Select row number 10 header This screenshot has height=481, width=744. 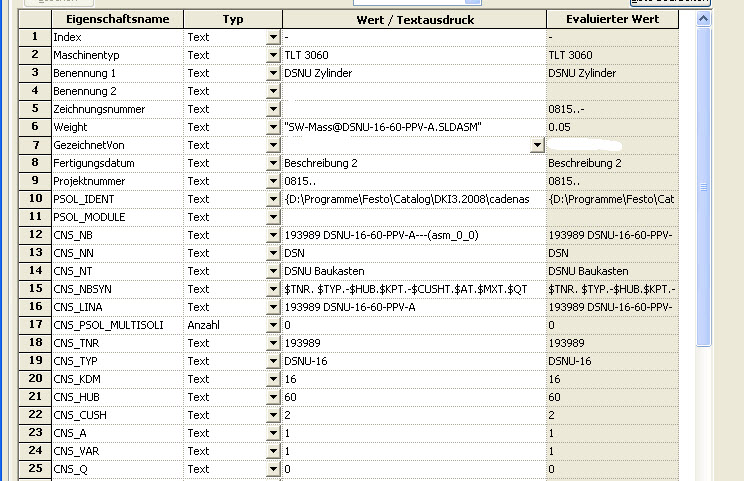click(x=35, y=199)
